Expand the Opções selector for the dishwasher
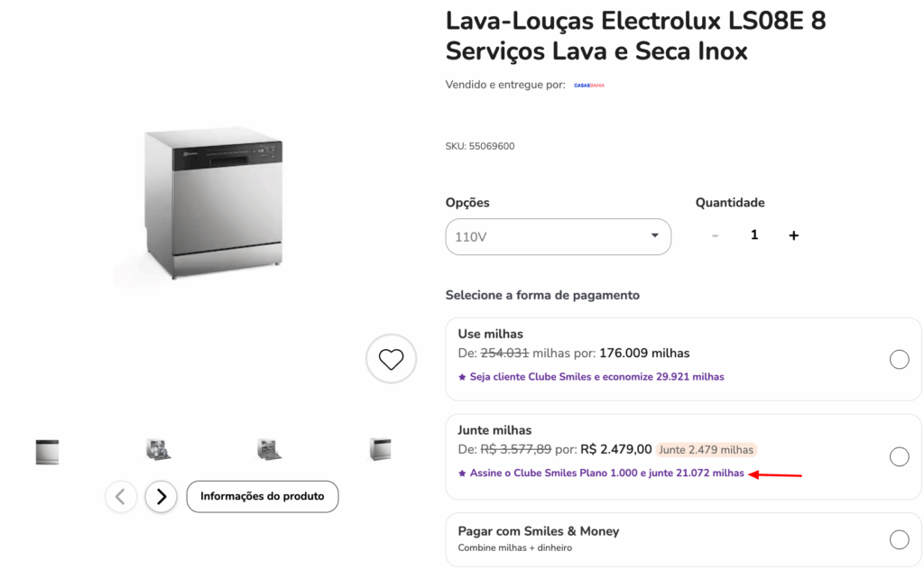 coord(558,236)
